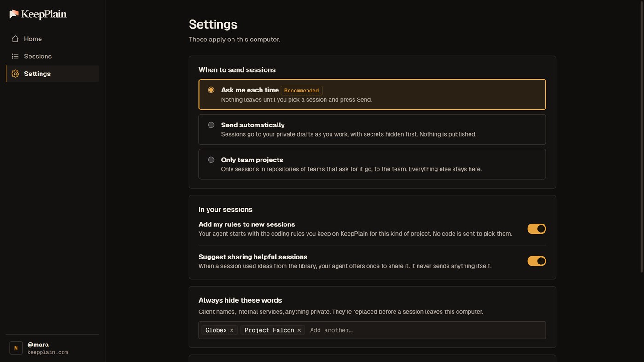Open the @mara account menu
The height and width of the screenshot is (362, 644).
click(x=52, y=348)
